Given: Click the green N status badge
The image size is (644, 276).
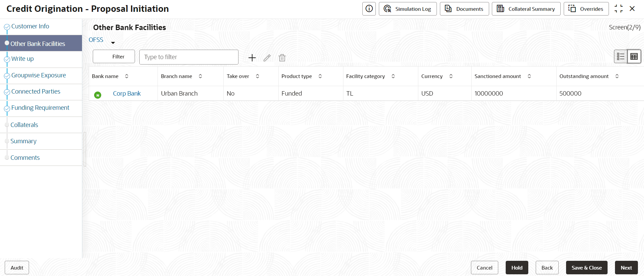Looking at the screenshot, I should (98, 95).
